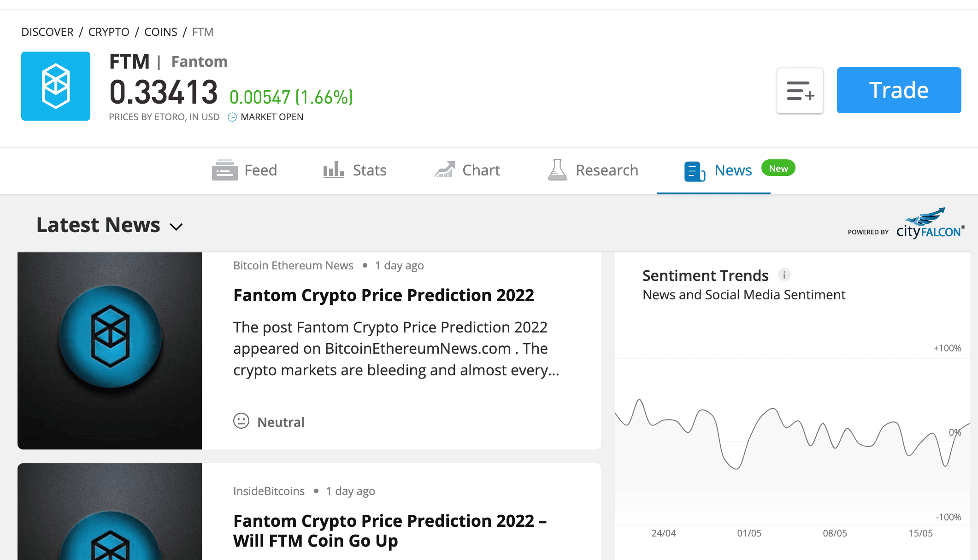This screenshot has height=560, width=978.
Task: Click the add to watchlist icon
Action: [x=800, y=91]
